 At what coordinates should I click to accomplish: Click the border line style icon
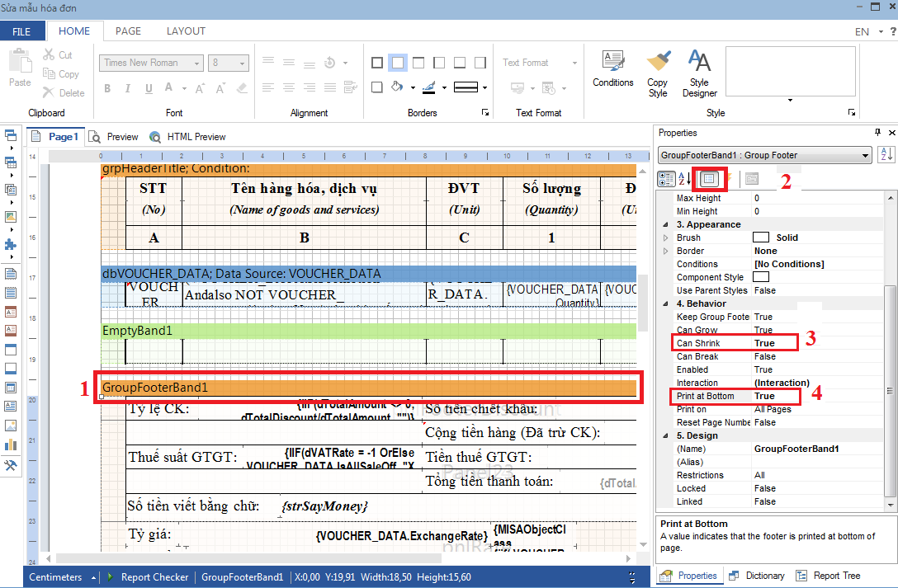[466, 87]
